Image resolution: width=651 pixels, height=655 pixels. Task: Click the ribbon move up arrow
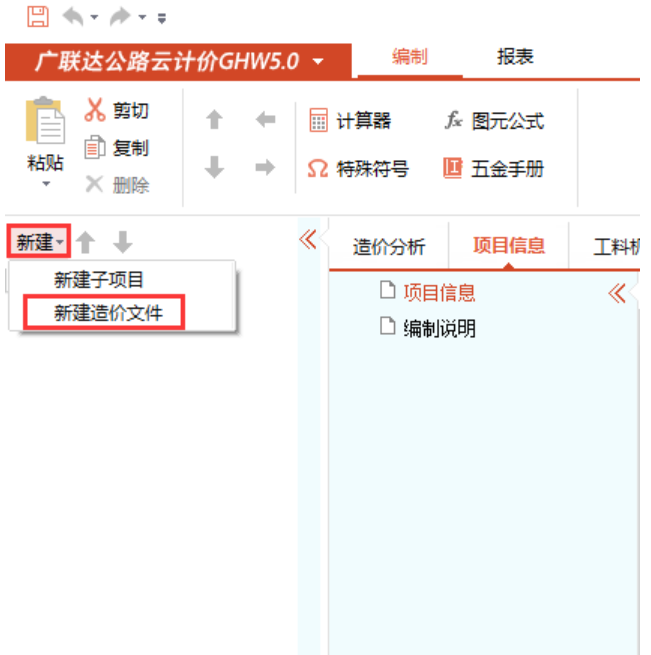pyautogui.click(x=214, y=120)
